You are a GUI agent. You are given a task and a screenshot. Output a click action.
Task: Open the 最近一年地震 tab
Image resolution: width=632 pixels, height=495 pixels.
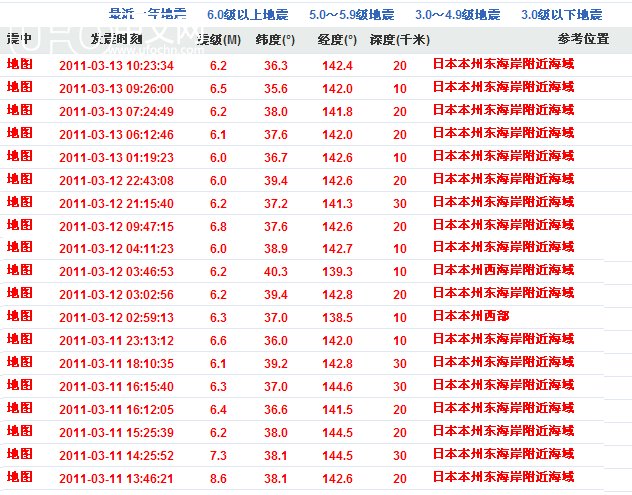pos(148,14)
